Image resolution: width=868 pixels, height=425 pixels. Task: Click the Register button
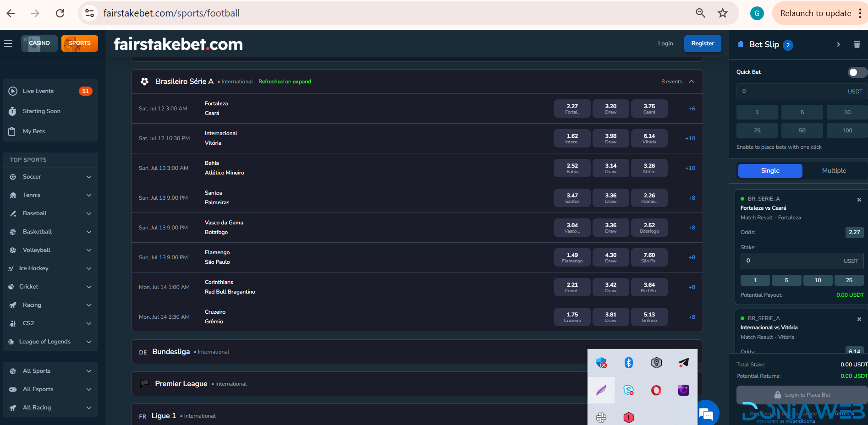click(x=703, y=44)
